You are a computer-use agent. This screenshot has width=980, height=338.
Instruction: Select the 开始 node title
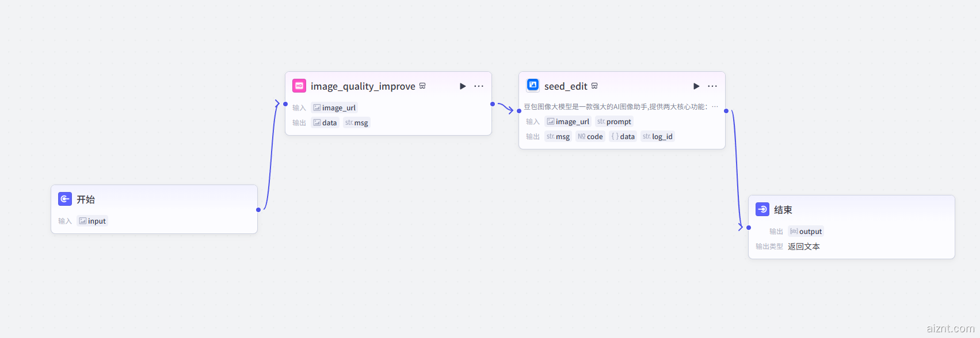(x=86, y=199)
